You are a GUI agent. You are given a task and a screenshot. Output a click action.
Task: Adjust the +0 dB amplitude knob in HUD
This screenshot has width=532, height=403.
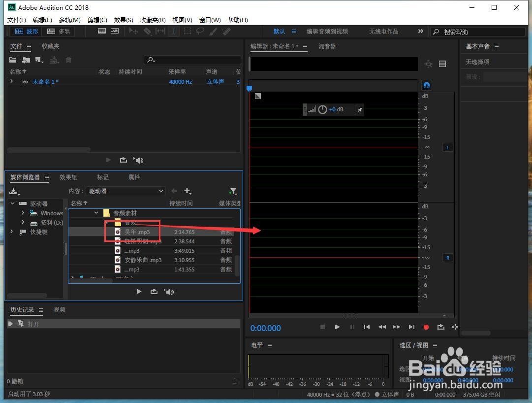pyautogui.click(x=322, y=109)
